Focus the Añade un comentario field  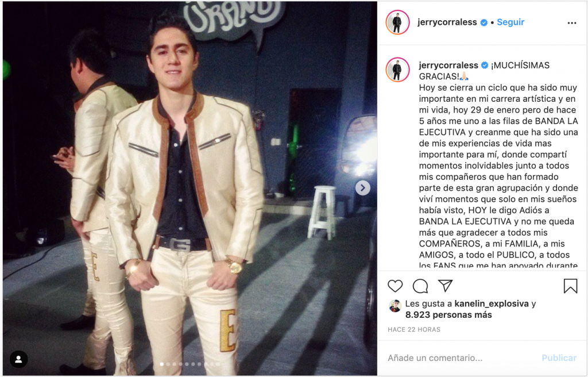point(461,358)
